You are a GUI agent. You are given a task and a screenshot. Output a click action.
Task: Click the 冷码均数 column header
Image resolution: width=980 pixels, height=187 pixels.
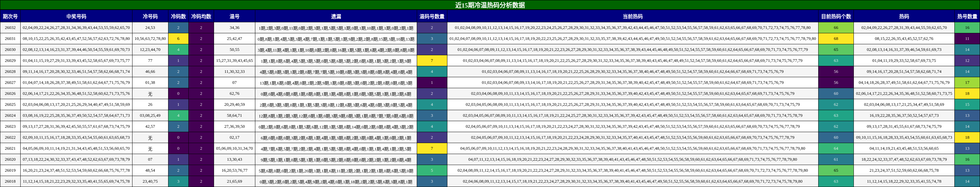pyautogui.click(x=201, y=16)
